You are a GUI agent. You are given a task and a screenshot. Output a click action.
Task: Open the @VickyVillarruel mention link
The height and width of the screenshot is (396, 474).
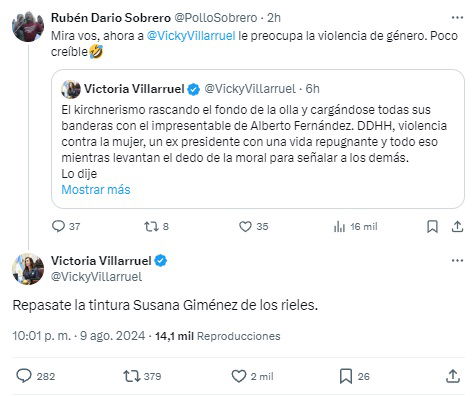pyautogui.click(x=191, y=36)
